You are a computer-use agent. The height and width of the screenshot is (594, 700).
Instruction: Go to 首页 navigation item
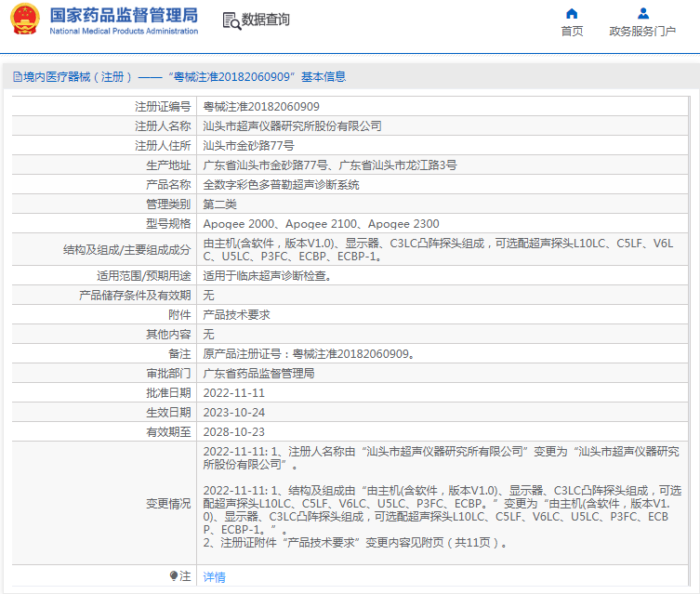click(x=572, y=32)
